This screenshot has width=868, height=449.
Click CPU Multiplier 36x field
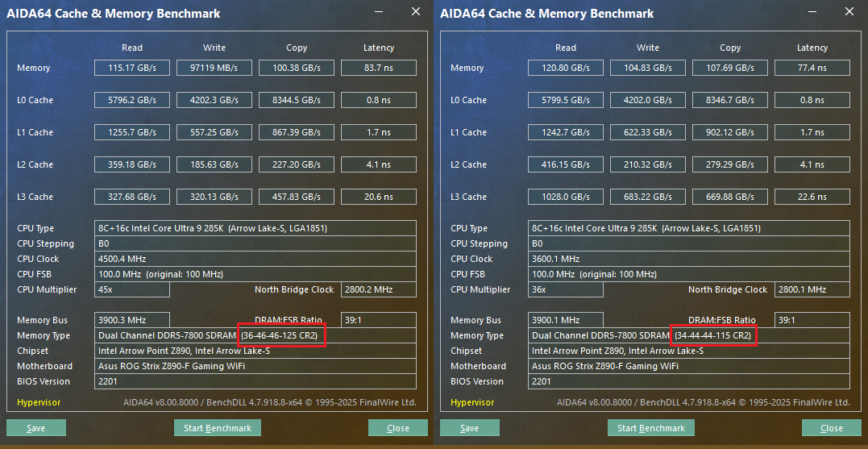point(565,289)
